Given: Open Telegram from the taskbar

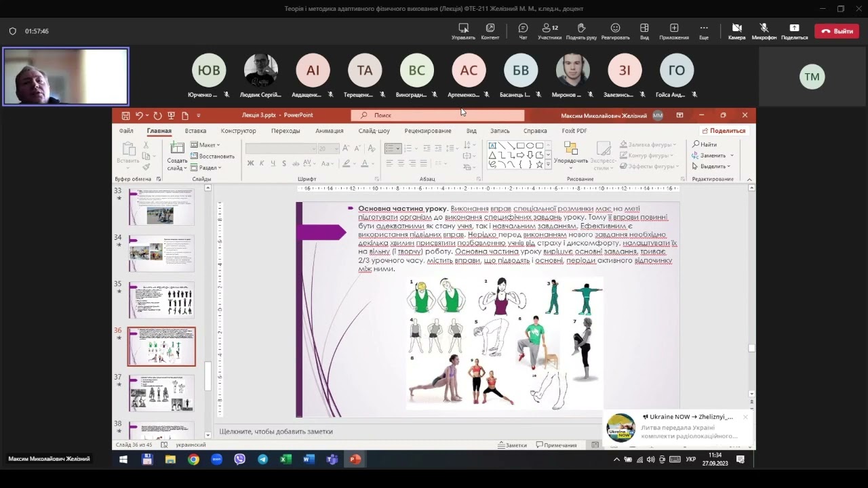Looking at the screenshot, I should pos(262,460).
